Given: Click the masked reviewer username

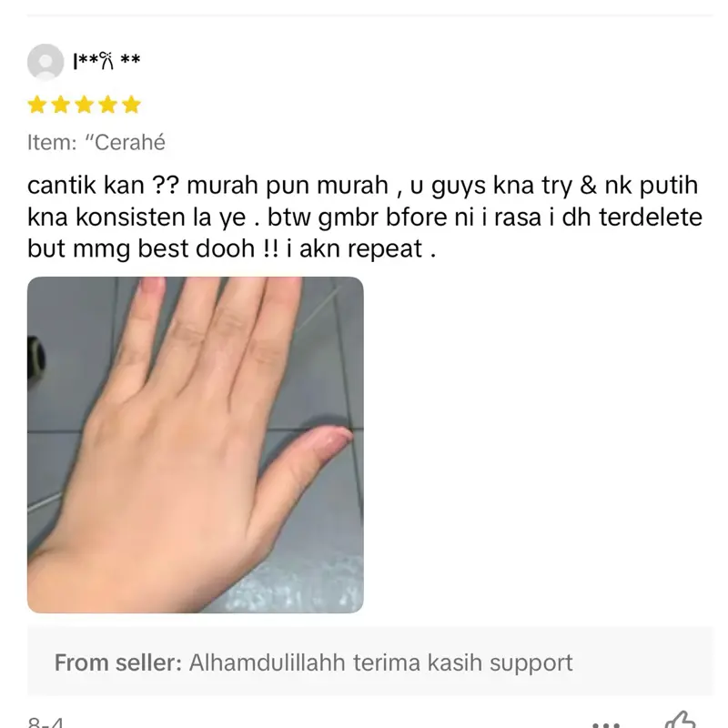Looking at the screenshot, I should 106,61.
